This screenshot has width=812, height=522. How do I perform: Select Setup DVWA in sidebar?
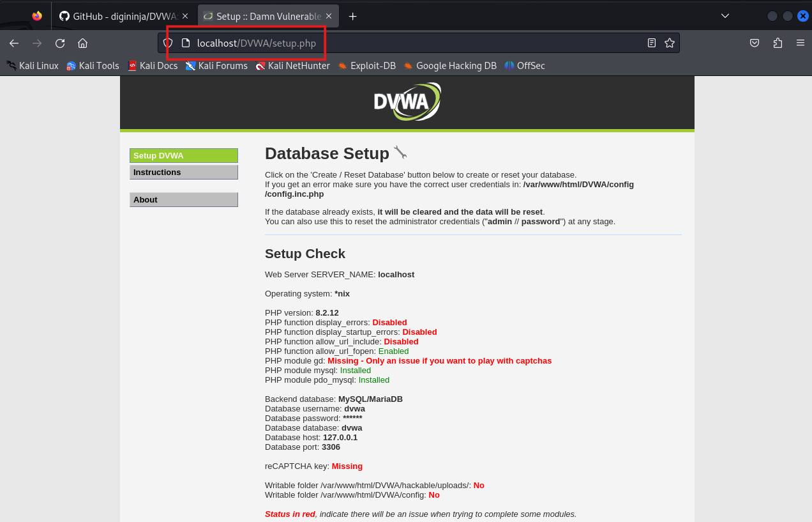[x=184, y=155]
